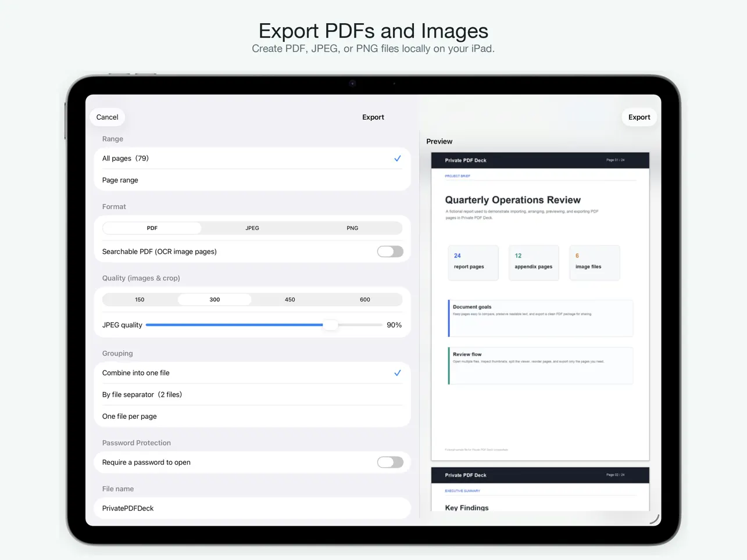Screen dimensions: 747x560
Task: Click the 24 report pages card in preview
Action: (473, 263)
